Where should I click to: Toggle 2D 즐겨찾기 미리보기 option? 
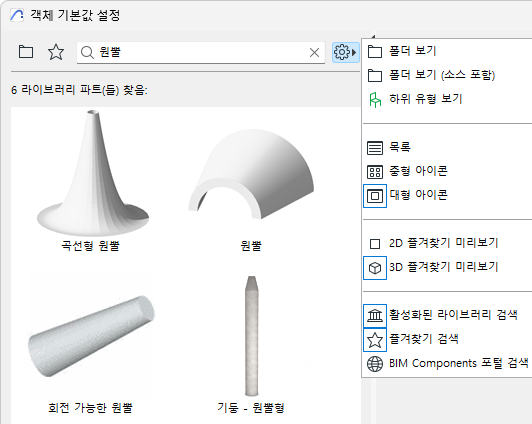click(447, 243)
